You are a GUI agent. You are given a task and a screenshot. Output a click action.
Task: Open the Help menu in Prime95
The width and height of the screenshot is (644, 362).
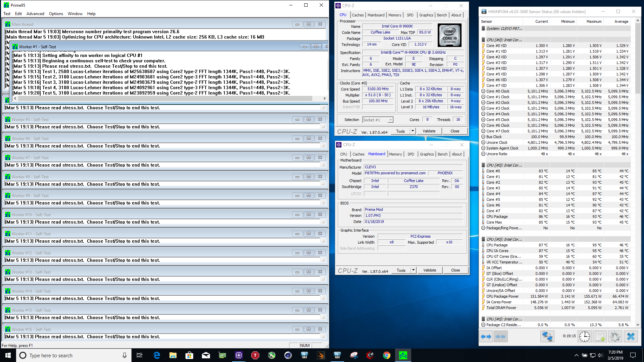91,14
